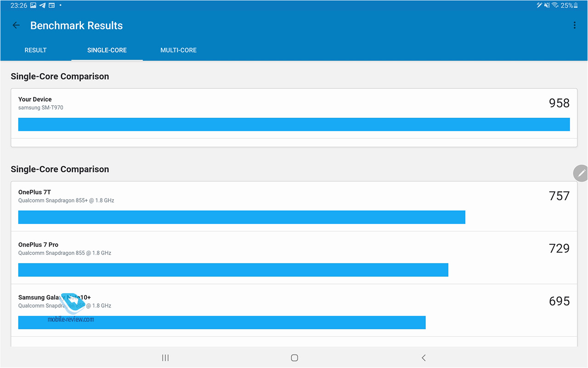Tap the Telegram notification icon

[x=42, y=6]
